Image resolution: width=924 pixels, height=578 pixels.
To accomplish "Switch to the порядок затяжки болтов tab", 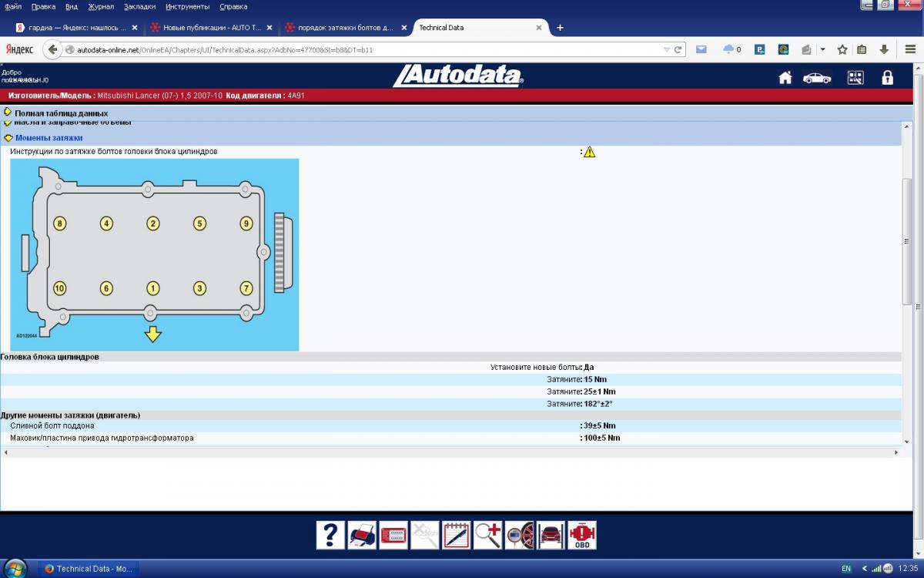I will tap(345, 28).
